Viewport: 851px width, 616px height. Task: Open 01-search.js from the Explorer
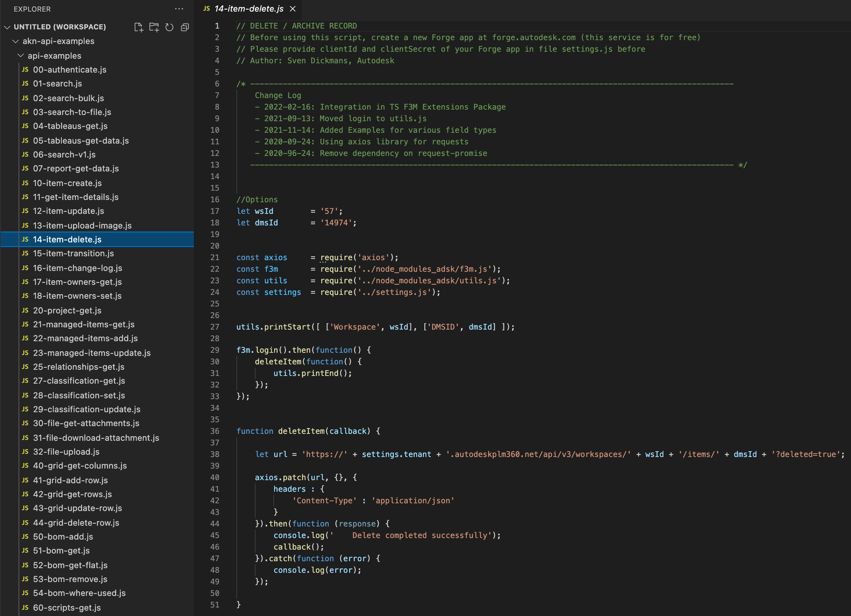tap(57, 84)
